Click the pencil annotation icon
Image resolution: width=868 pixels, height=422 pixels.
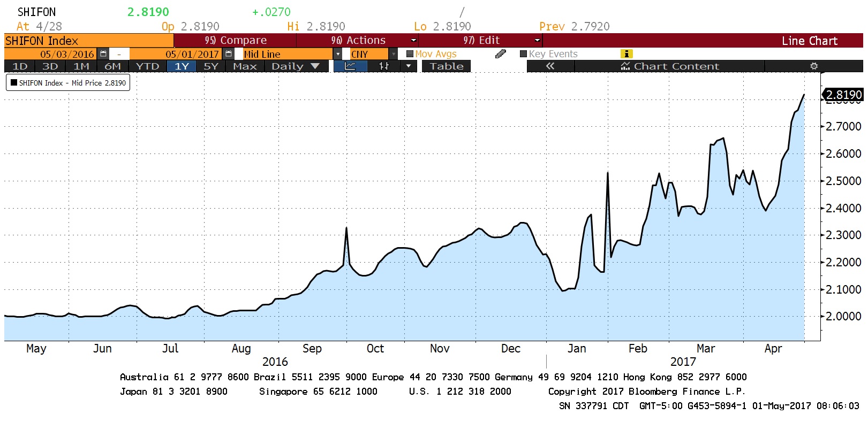(x=501, y=54)
